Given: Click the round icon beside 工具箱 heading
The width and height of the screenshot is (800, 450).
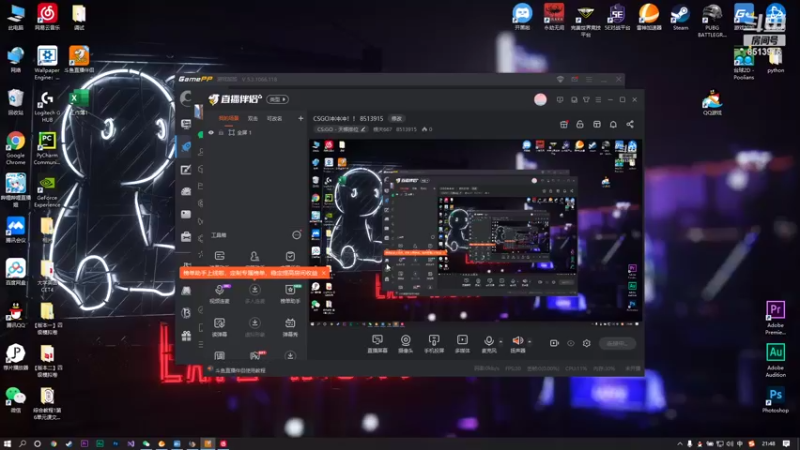Looking at the screenshot, I should pyautogui.click(x=296, y=235).
